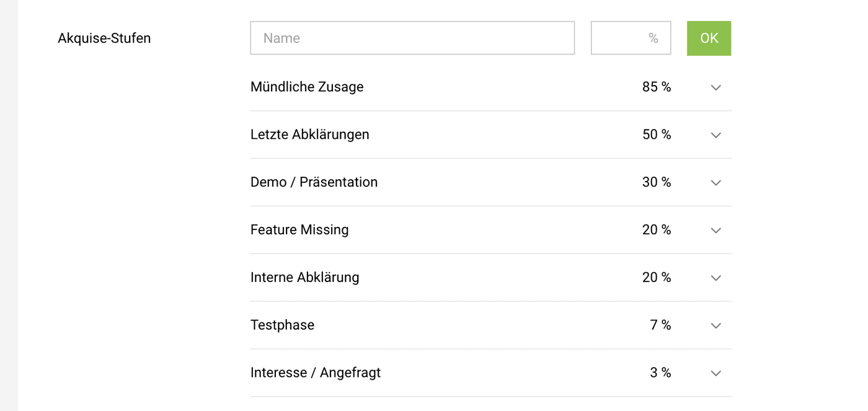Click the percentage input field
This screenshot has height=411, width=868.
pyautogui.click(x=631, y=38)
